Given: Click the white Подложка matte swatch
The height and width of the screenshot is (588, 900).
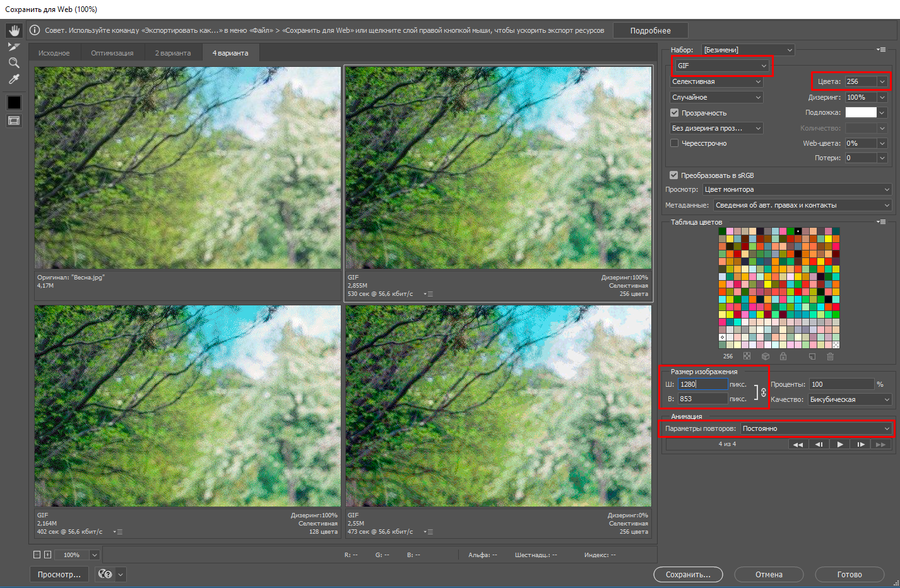Looking at the screenshot, I should [861, 112].
